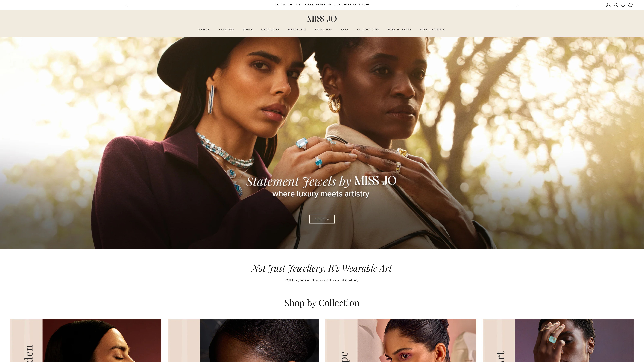The width and height of the screenshot is (644, 362).
Task: Open the purple ring collection thumbnail
Action: [x=558, y=340]
